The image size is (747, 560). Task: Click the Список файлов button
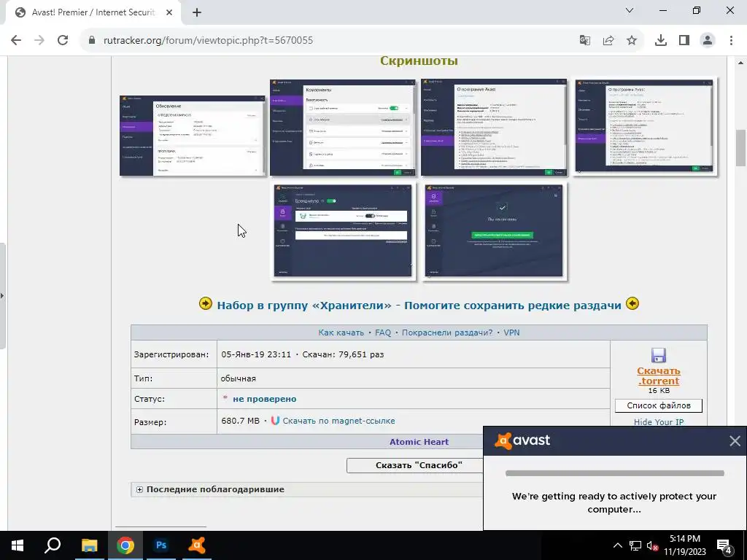tap(659, 405)
